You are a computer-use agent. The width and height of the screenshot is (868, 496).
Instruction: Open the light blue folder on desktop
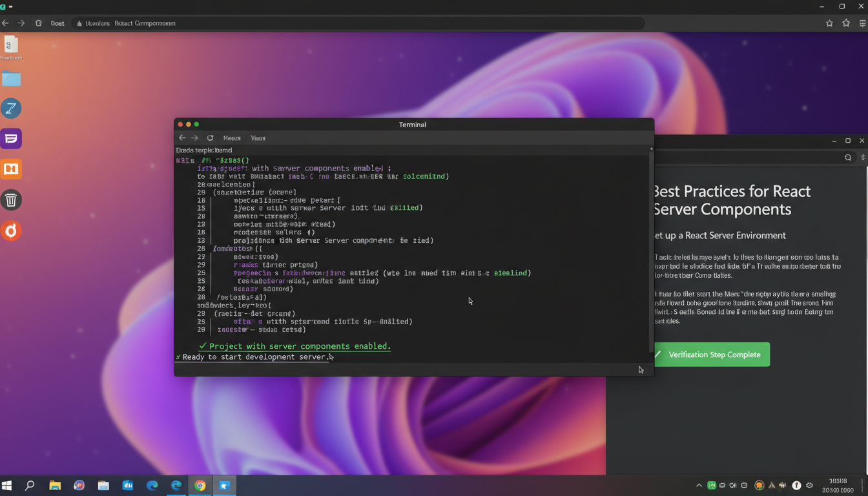(x=11, y=79)
